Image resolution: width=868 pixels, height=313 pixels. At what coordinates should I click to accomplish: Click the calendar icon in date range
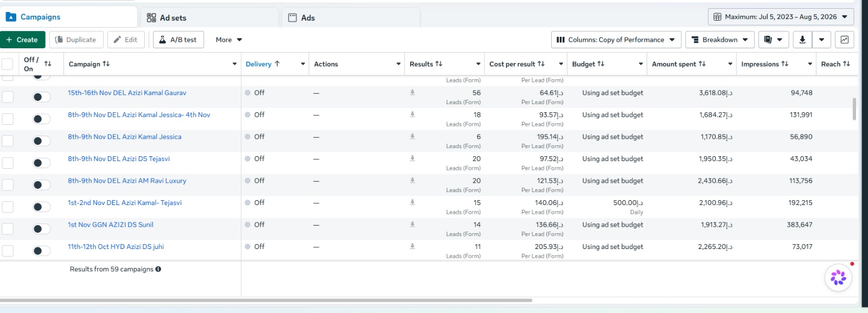point(717,17)
